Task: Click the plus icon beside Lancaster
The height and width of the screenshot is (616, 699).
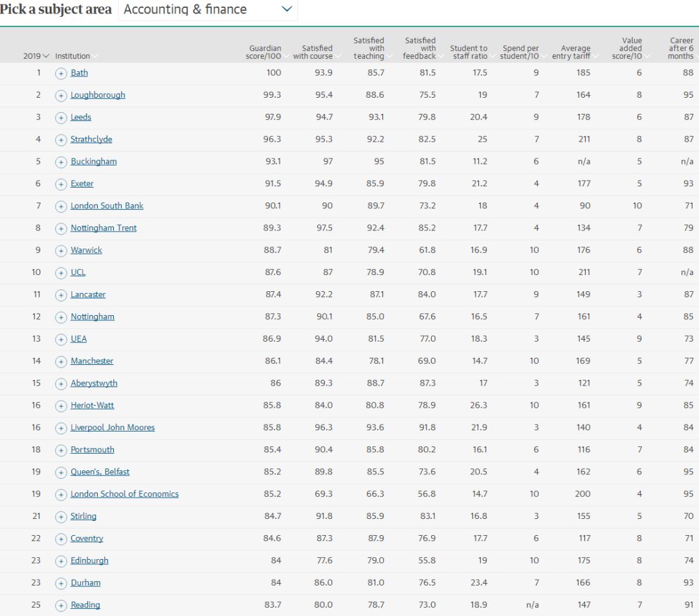Action: tap(61, 295)
